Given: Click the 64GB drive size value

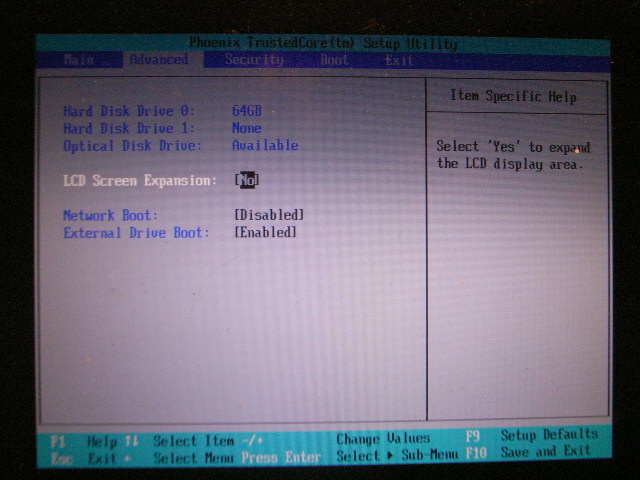Looking at the screenshot, I should [x=247, y=111].
